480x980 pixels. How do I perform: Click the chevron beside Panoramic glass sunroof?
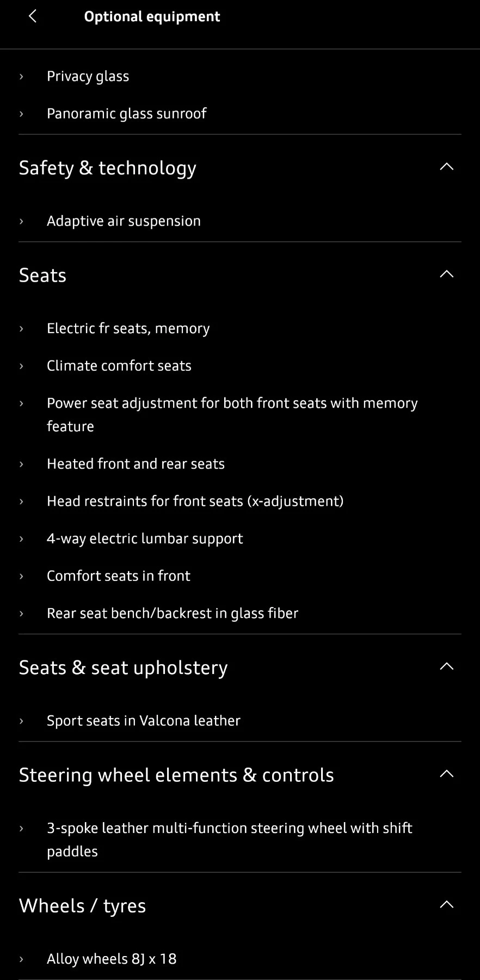tap(21, 113)
